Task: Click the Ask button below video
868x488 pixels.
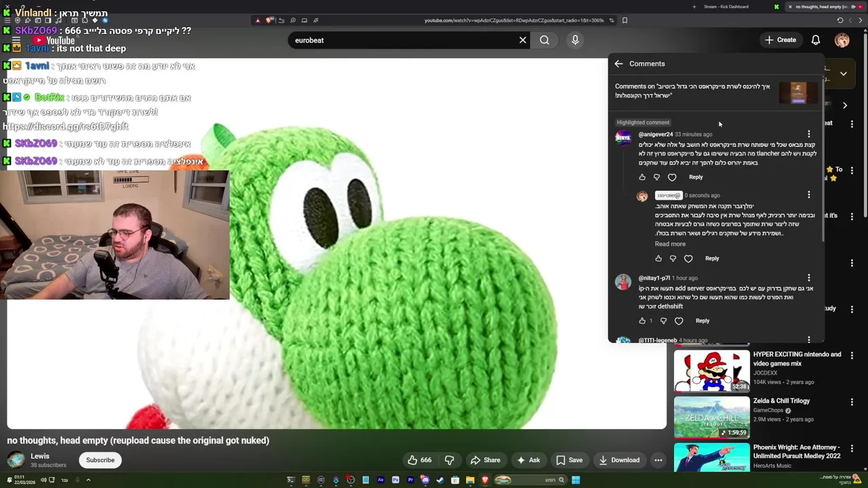Action: point(528,460)
